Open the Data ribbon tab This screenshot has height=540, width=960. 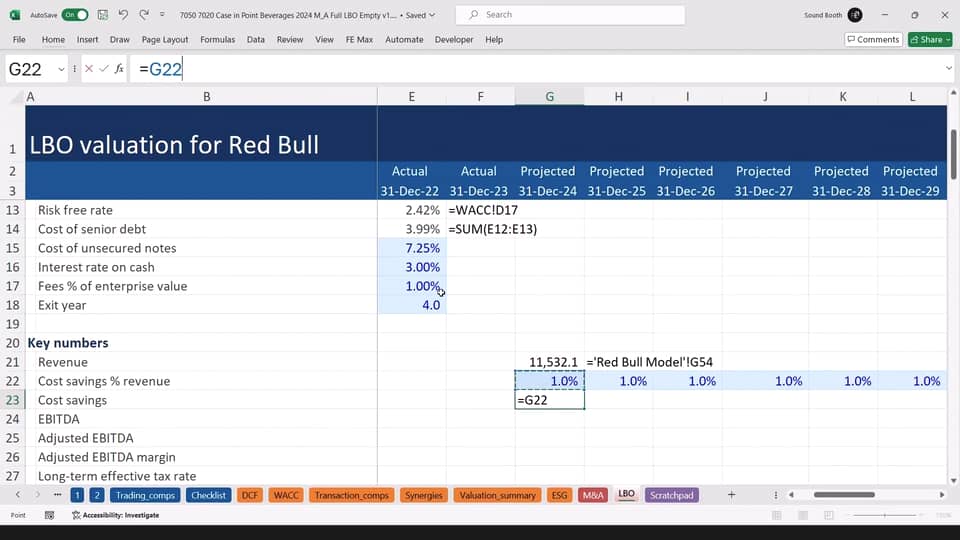[x=256, y=39]
